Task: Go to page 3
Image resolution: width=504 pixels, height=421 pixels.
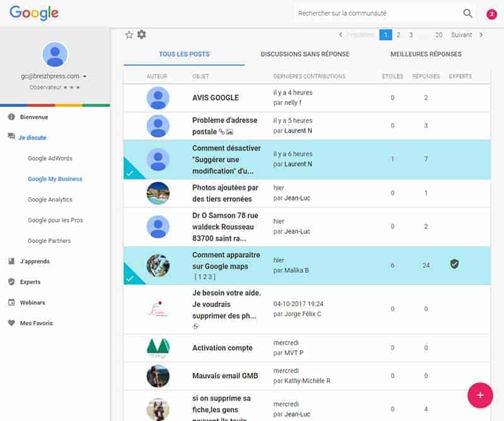Action: (x=411, y=35)
